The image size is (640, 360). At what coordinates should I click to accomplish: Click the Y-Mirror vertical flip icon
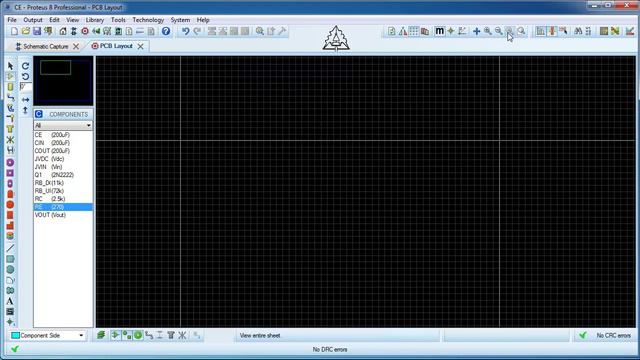25,110
